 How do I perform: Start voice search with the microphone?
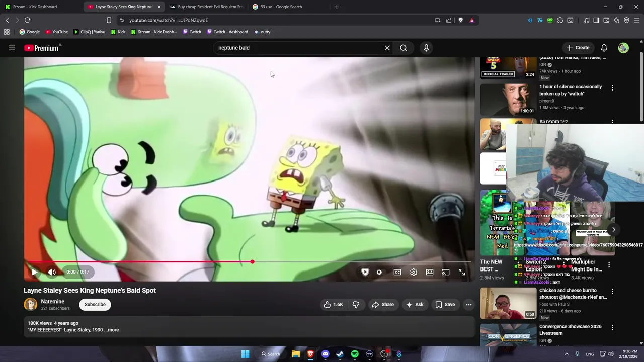tap(426, 48)
